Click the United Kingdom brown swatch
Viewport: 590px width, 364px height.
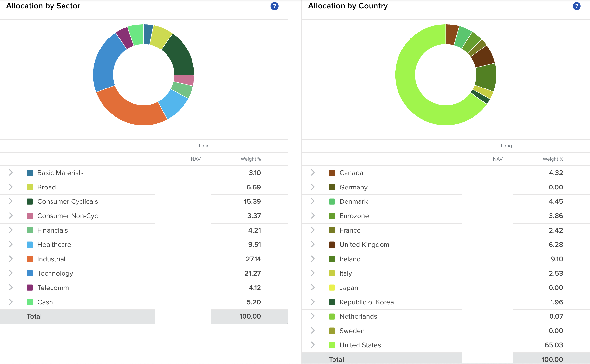(x=332, y=245)
